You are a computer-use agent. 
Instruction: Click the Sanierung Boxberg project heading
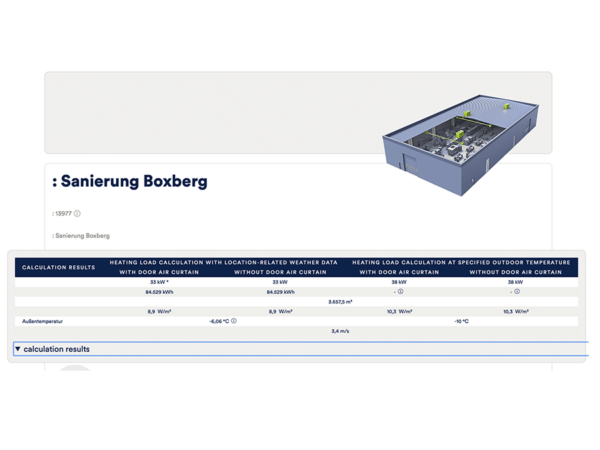point(130,182)
